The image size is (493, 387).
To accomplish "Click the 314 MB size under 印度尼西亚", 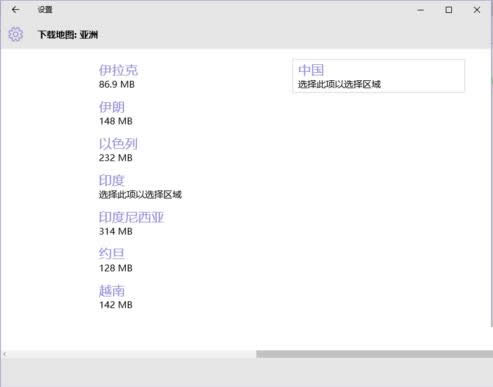I will [116, 231].
